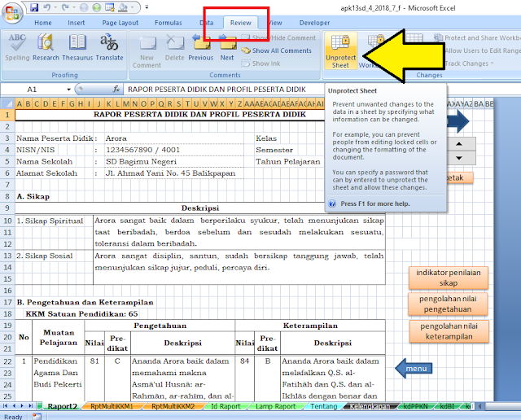Switch to the Formulas tab
The image size is (521, 420).
[x=169, y=23]
